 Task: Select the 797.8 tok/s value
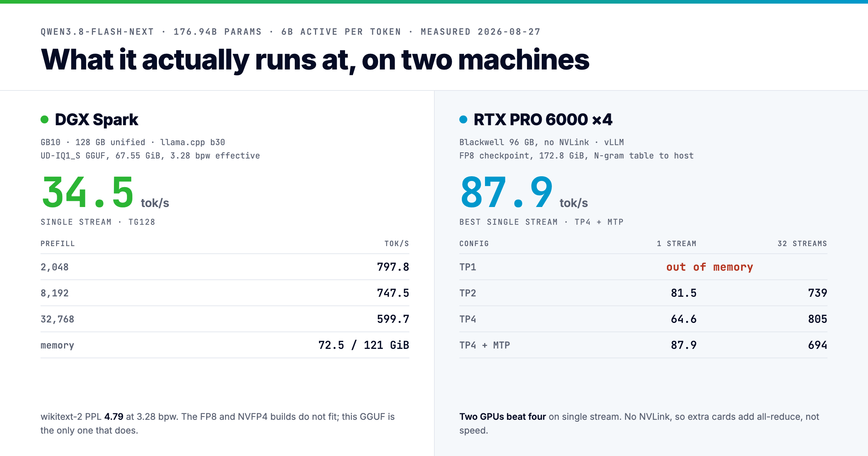pyautogui.click(x=393, y=267)
